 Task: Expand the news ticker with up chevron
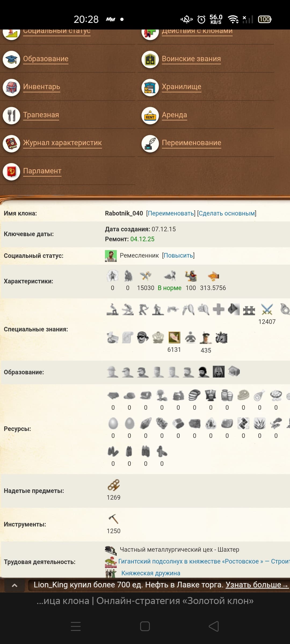(x=15, y=585)
